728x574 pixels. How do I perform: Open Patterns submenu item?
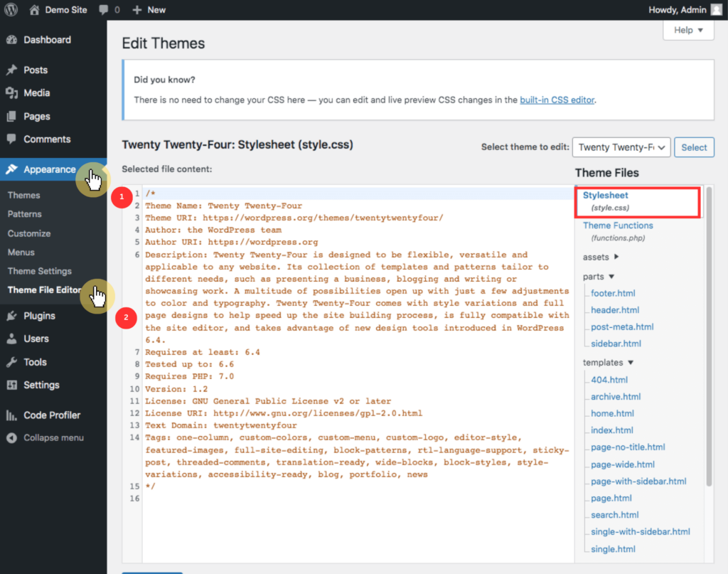[25, 214]
